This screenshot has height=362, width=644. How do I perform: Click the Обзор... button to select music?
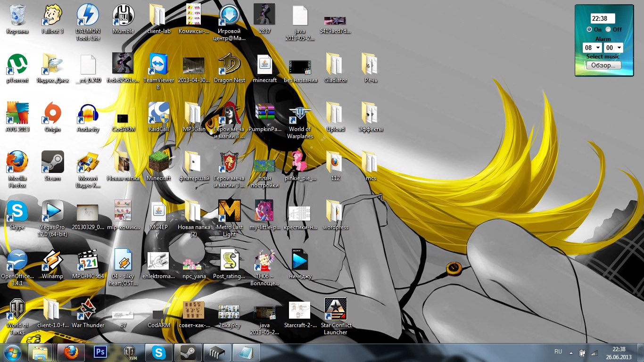(x=603, y=65)
